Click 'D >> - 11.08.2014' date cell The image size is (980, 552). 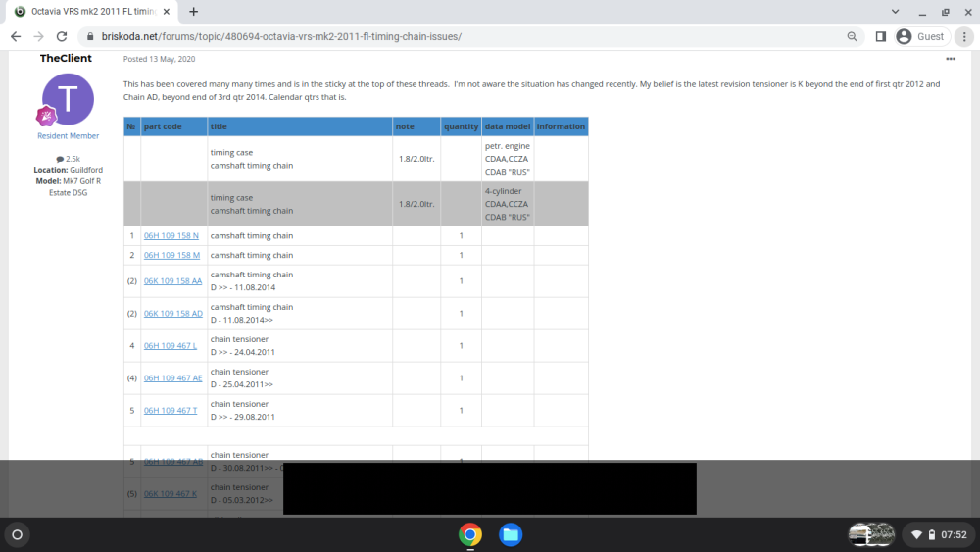coord(243,287)
